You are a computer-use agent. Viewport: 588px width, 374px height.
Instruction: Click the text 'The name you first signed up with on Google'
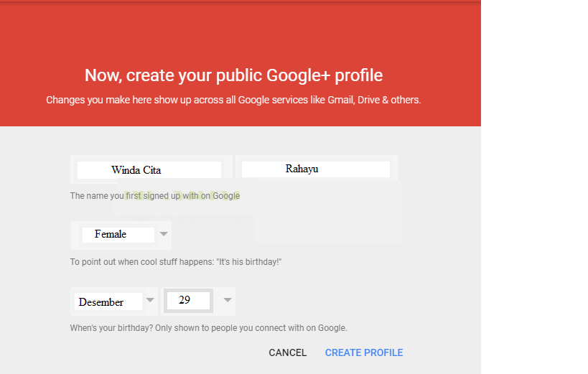point(155,196)
